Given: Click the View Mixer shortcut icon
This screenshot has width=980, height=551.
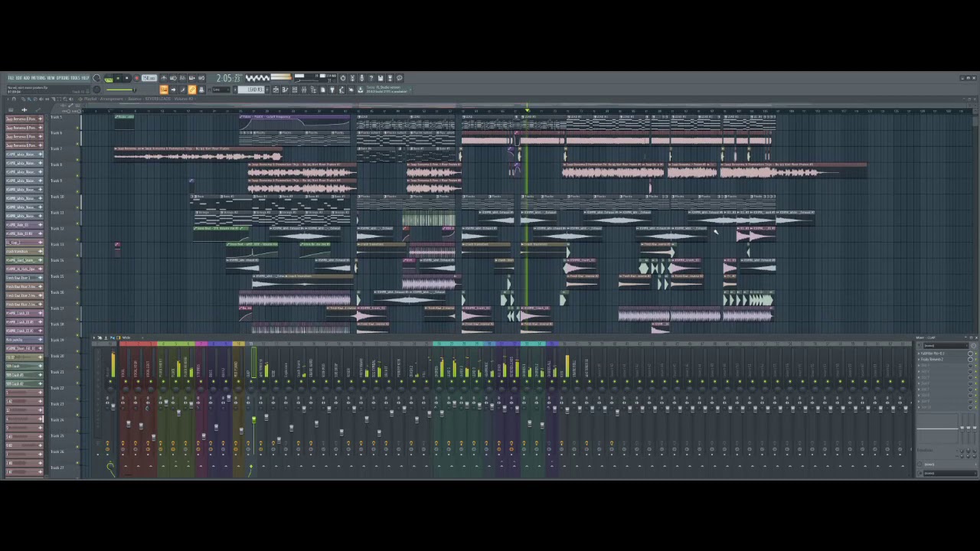Looking at the screenshot, I should [x=304, y=90].
